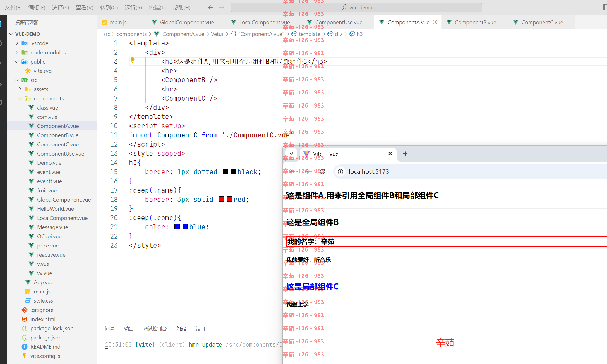Click the Vite logo favicon on browser tab
Viewport: 607px width, 364px height.
coord(306,154)
